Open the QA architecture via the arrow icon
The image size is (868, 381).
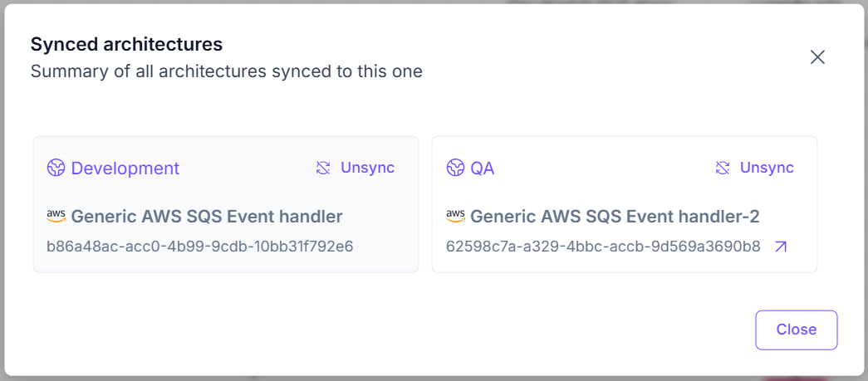(x=780, y=247)
